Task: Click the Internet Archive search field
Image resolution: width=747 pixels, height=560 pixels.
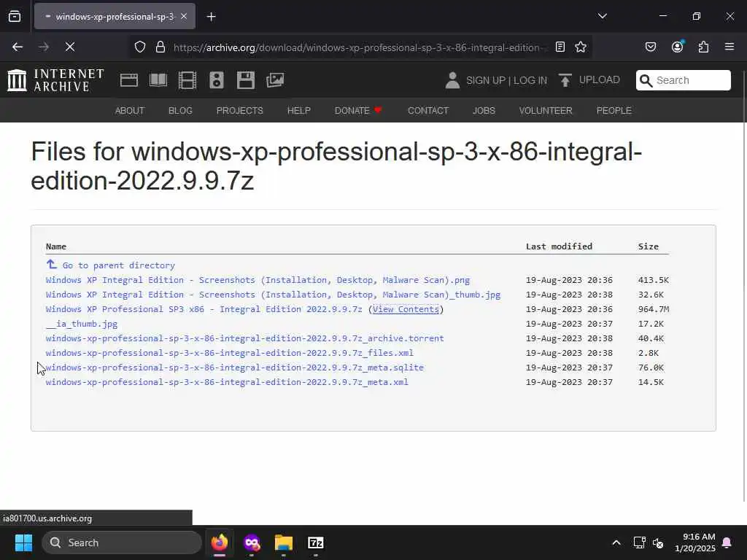Action: 683,80
